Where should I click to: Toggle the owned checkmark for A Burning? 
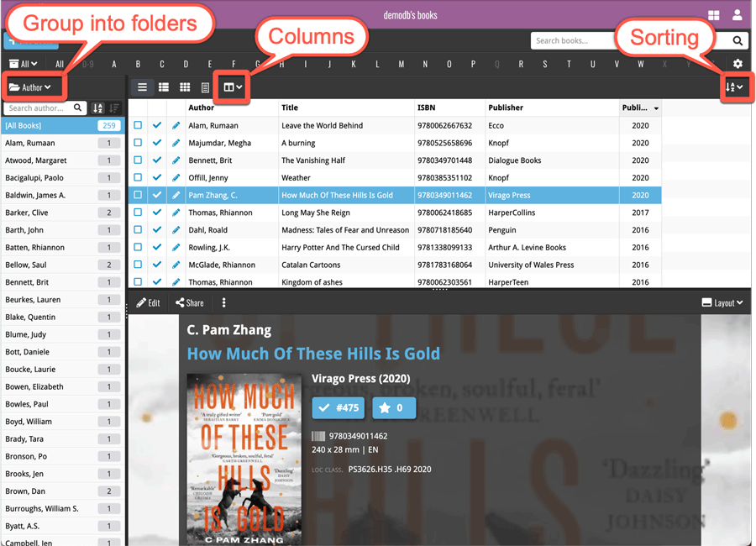click(x=159, y=143)
